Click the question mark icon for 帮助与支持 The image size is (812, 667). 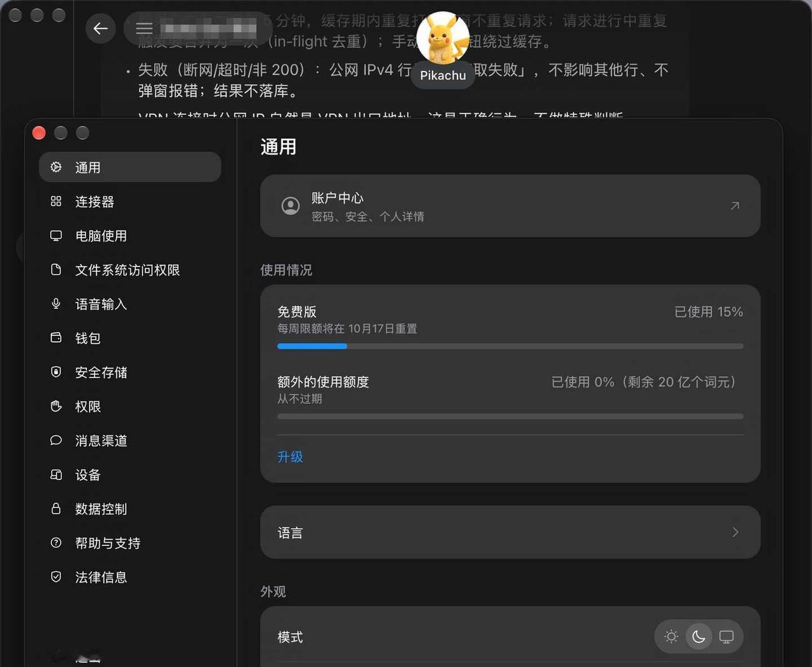click(56, 543)
